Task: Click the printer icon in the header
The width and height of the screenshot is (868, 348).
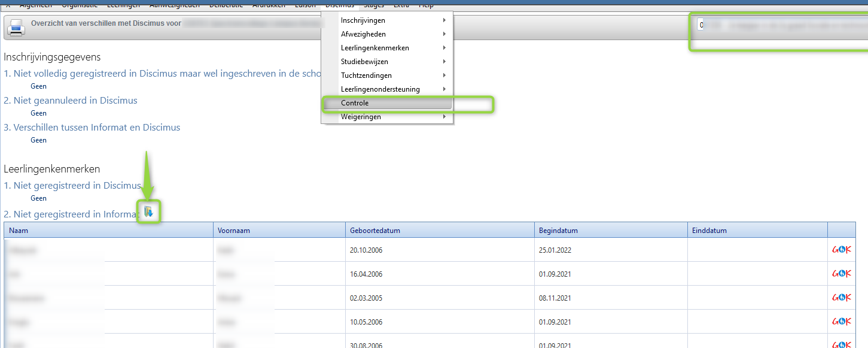Action: (15, 28)
